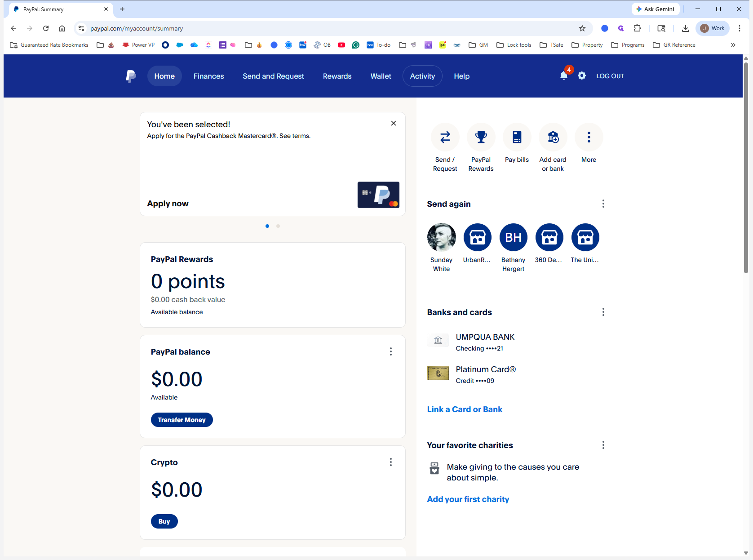Show the first promo carousel slide
The image size is (753, 560).
click(x=267, y=226)
